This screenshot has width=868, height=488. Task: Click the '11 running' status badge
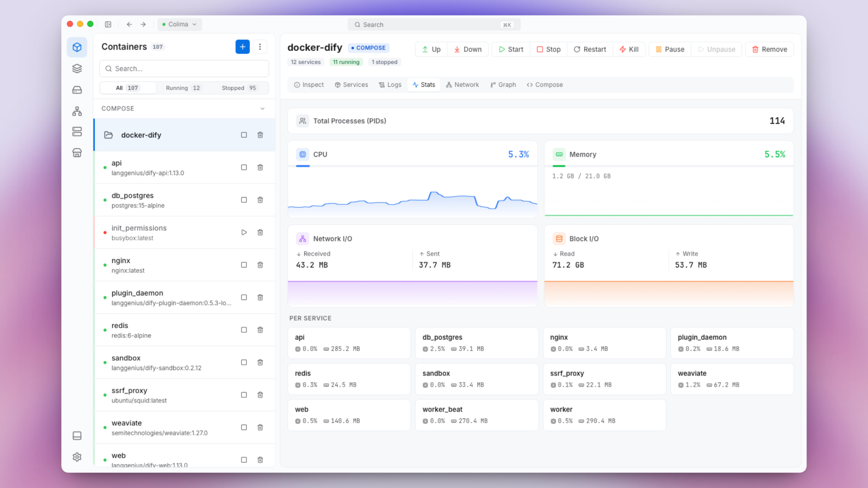tap(346, 62)
